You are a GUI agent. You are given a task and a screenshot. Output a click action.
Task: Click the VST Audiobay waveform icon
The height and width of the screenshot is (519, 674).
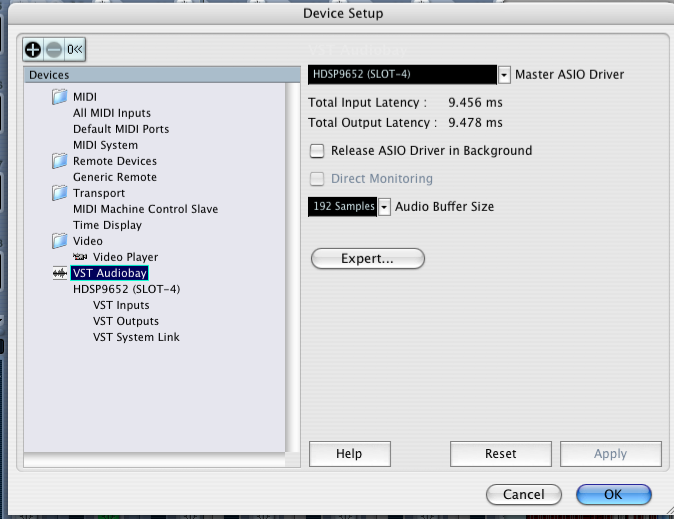coord(60,273)
